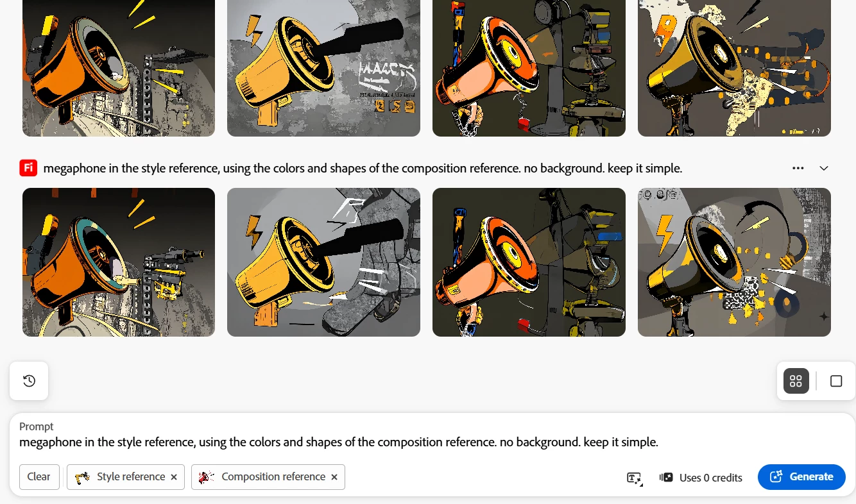Viewport: 856px width, 504px height.
Task: Click the Uses 0 credits indicator
Action: pyautogui.click(x=701, y=478)
